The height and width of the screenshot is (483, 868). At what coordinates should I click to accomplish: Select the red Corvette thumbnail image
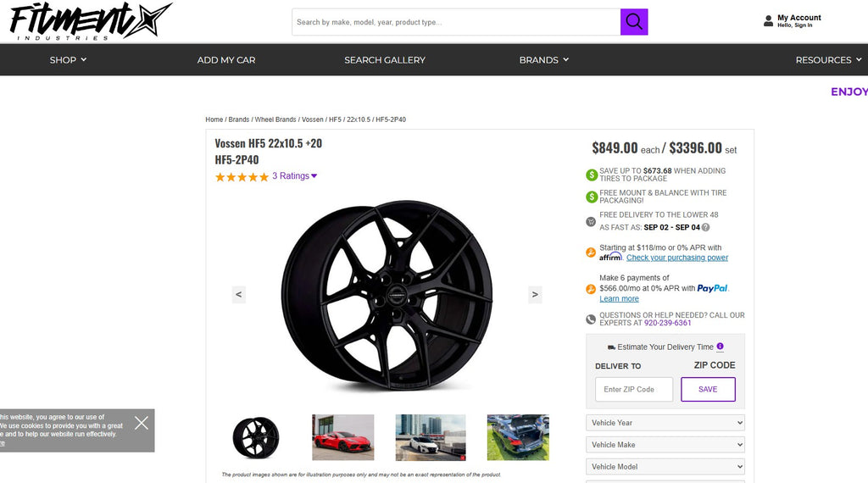pyautogui.click(x=342, y=437)
